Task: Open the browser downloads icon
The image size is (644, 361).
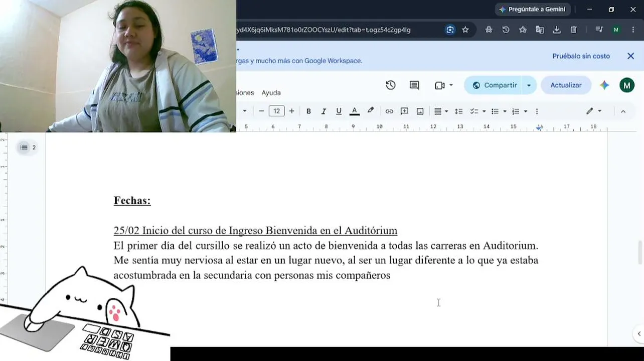Action: (x=557, y=30)
